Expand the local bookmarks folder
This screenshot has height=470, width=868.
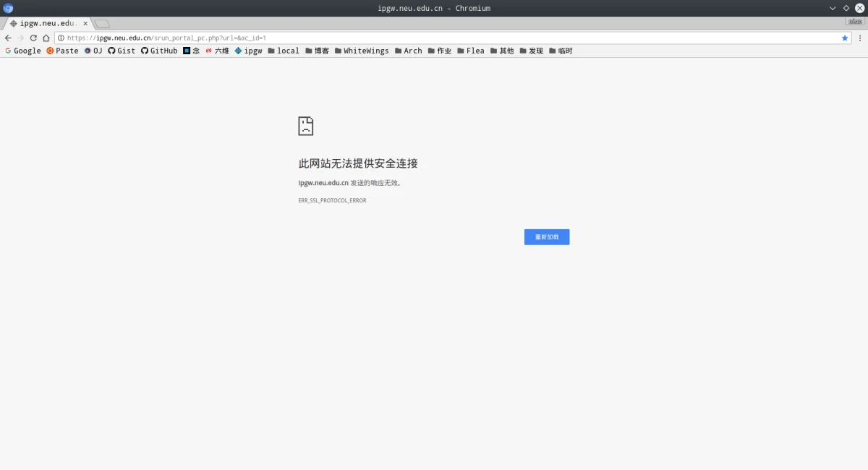pyautogui.click(x=283, y=51)
